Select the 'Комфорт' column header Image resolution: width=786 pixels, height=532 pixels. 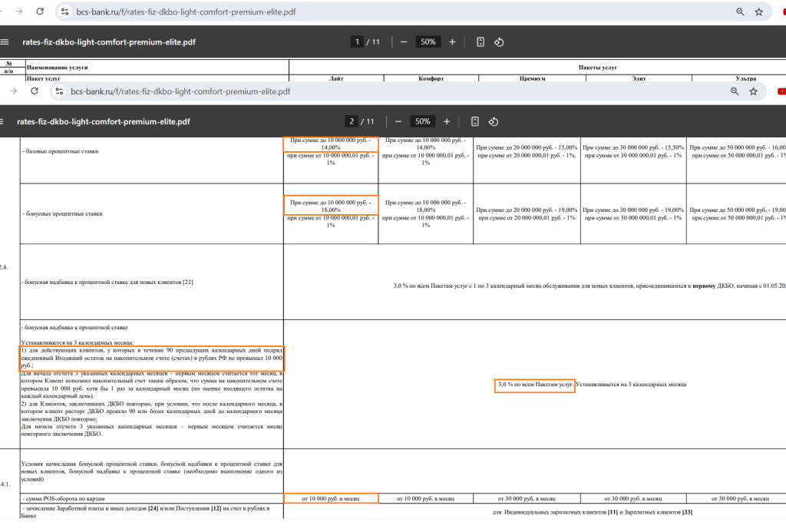(x=431, y=78)
